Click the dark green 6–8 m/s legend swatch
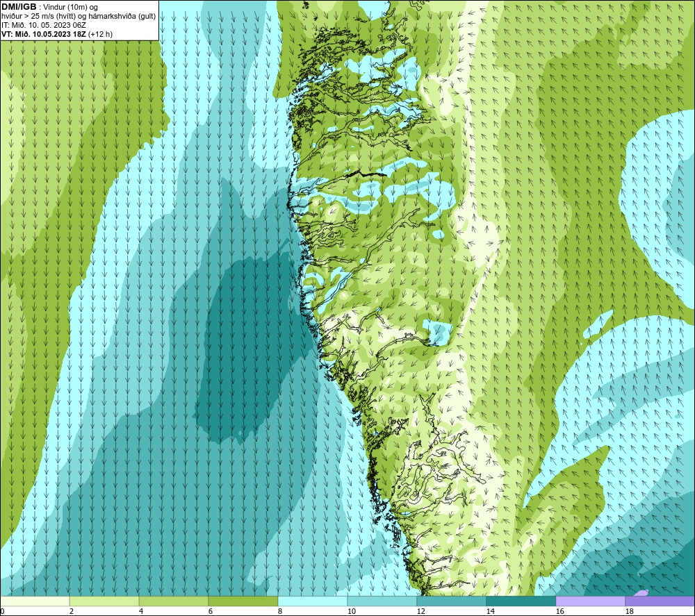 [243, 601]
